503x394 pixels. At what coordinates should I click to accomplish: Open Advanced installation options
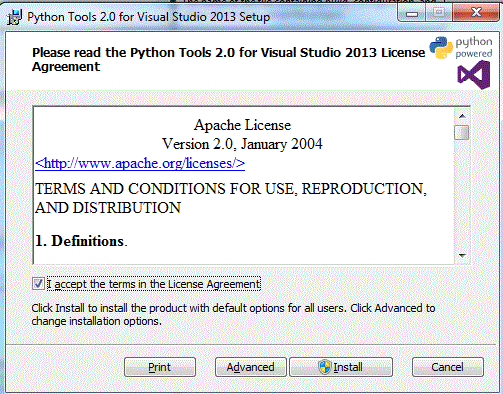251,367
